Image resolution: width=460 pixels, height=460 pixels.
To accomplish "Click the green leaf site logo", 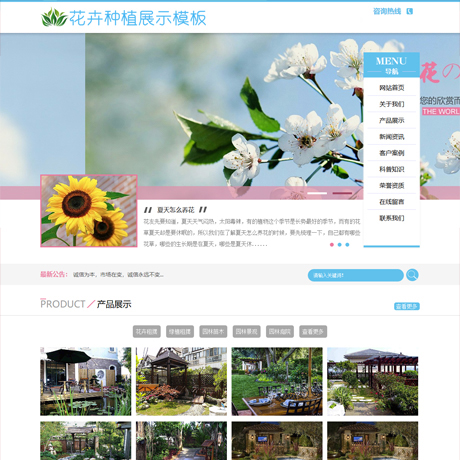I will coord(54,18).
